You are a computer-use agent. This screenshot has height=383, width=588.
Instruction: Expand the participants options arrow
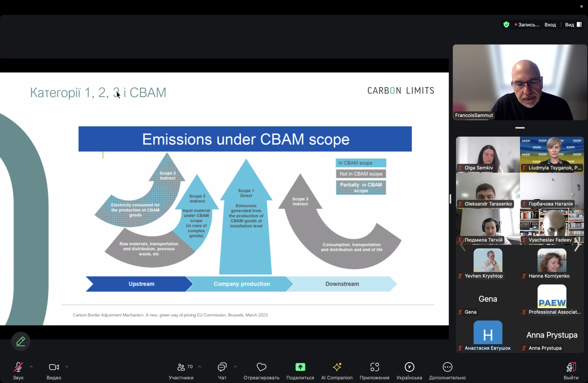200,366
